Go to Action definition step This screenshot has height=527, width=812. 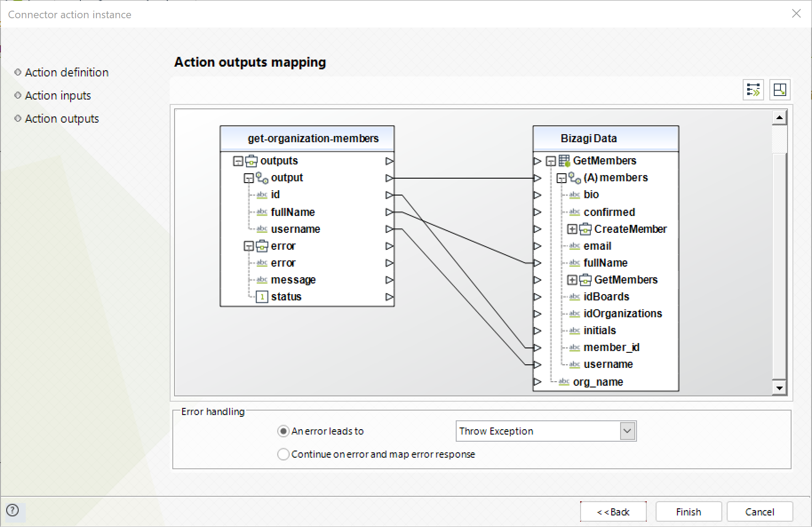pos(67,72)
